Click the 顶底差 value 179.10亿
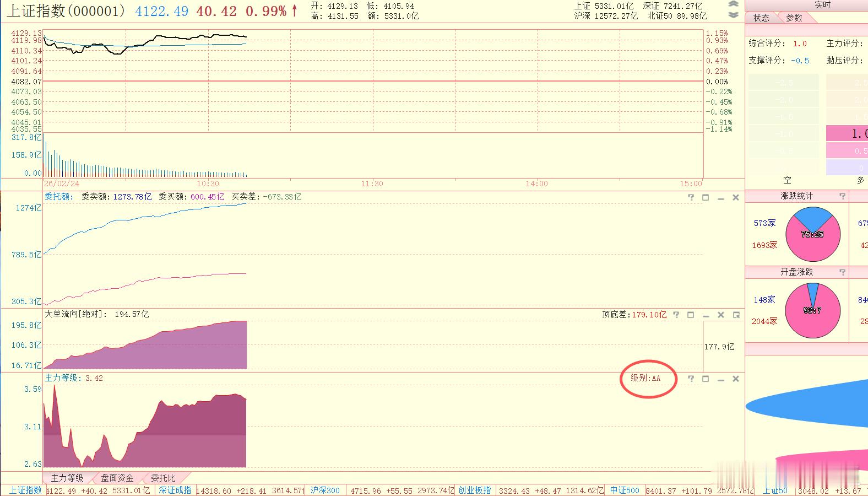The height and width of the screenshot is (496, 868). pos(649,315)
